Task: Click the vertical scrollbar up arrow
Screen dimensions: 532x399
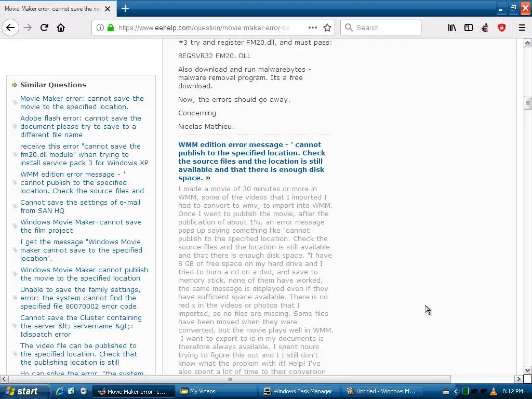Action: [x=527, y=43]
